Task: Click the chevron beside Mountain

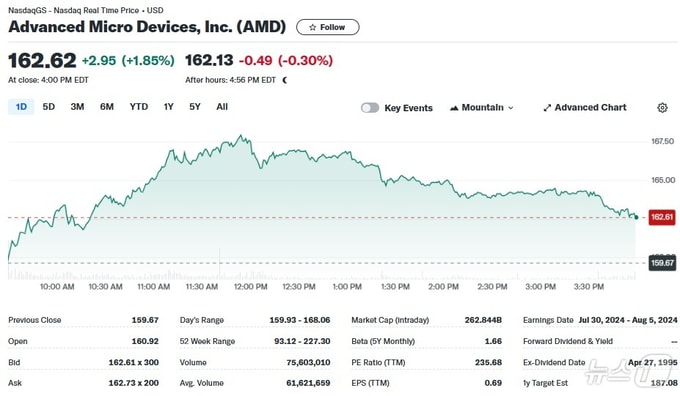Action: [510, 108]
